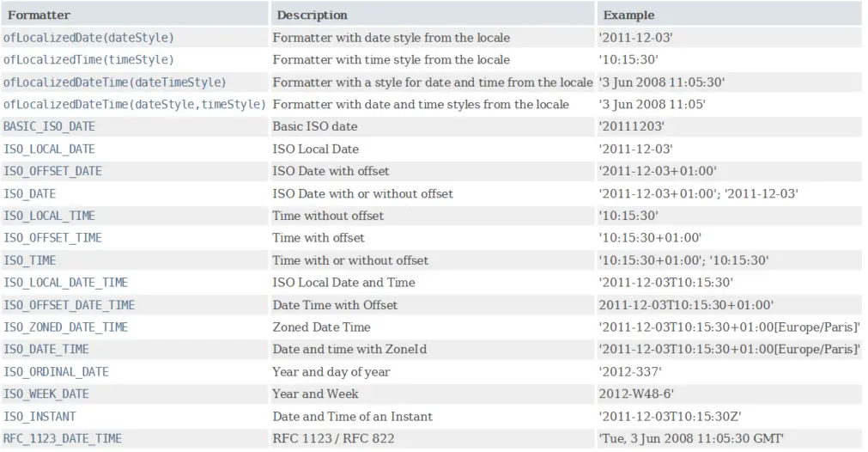Open the ISO_LOCAL_TIME formatter link
Image resolution: width=868 pixels, height=452 pixels.
(x=49, y=216)
